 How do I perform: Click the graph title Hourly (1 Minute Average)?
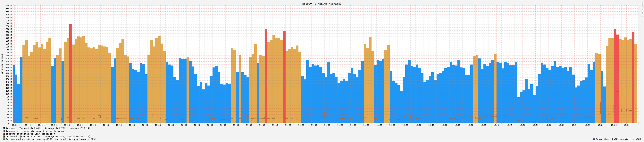[x=322, y=4]
